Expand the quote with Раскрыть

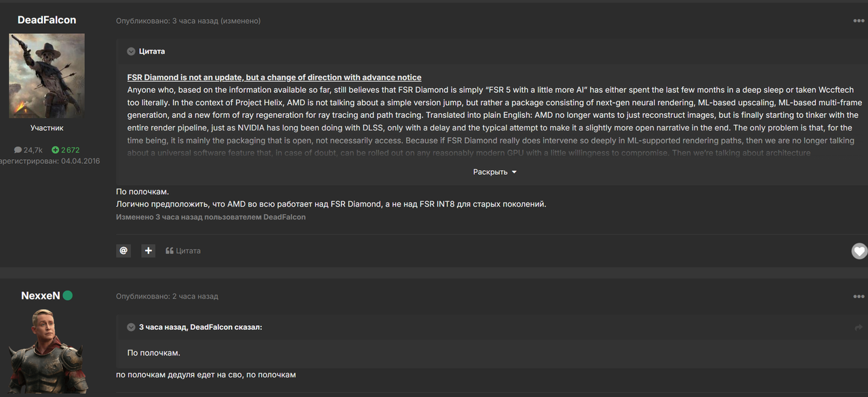click(494, 172)
